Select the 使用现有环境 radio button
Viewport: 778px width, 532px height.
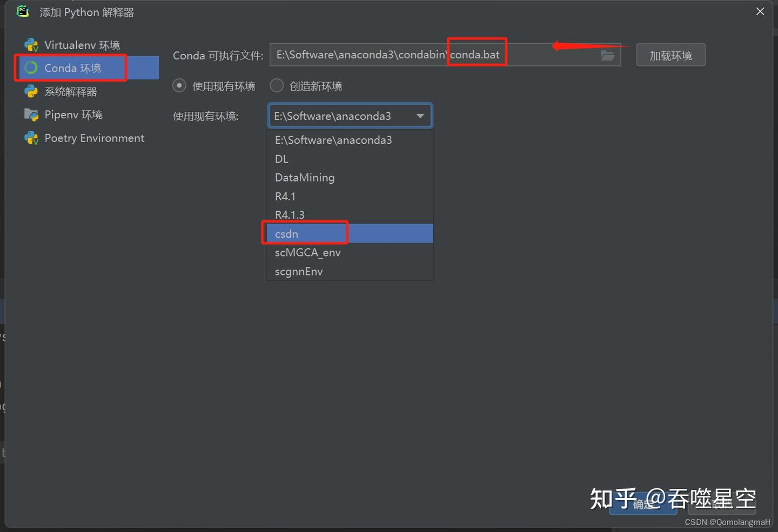click(179, 85)
